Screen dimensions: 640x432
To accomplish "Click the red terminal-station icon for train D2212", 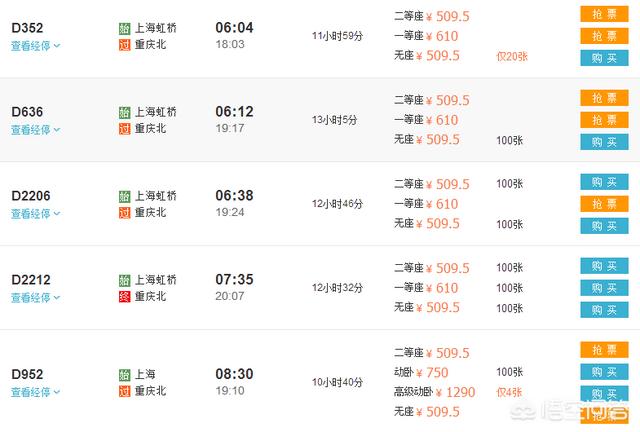I will pos(124,296).
